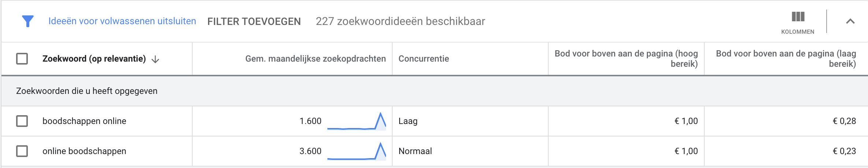
Task: Click Ideeën voor volwassenen uitsluiten filter link
Action: [x=122, y=21]
